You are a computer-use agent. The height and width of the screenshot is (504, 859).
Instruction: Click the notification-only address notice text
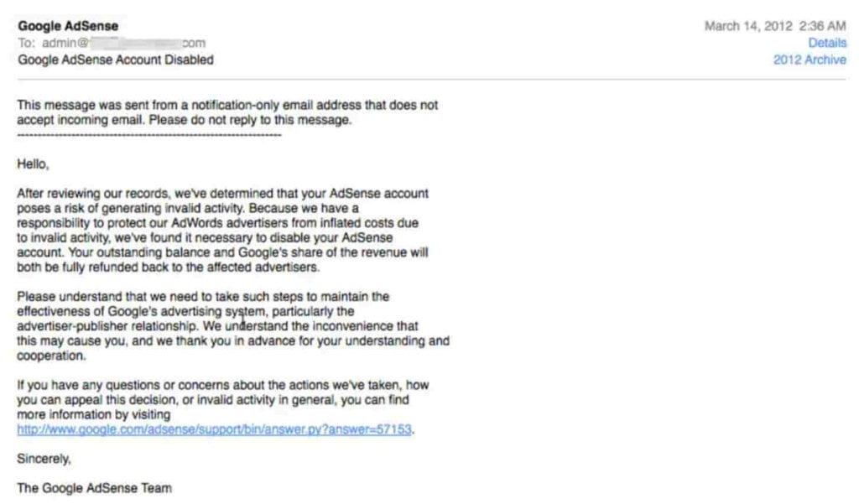pos(226,112)
